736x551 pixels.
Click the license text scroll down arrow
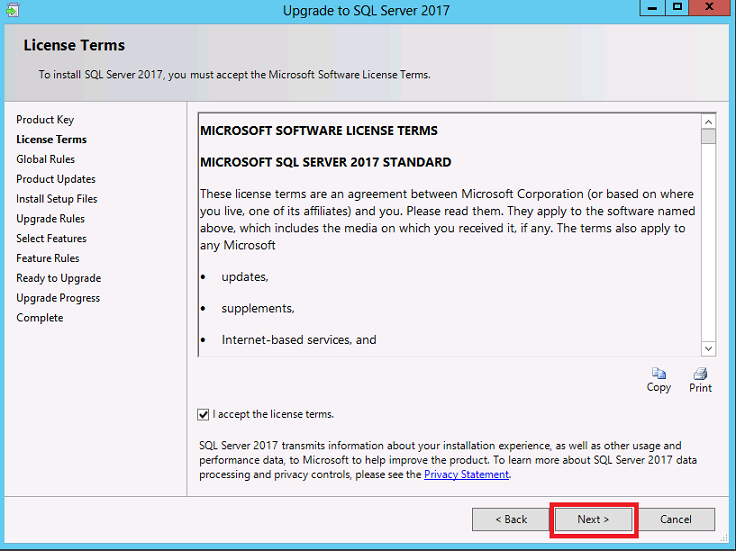tap(708, 349)
